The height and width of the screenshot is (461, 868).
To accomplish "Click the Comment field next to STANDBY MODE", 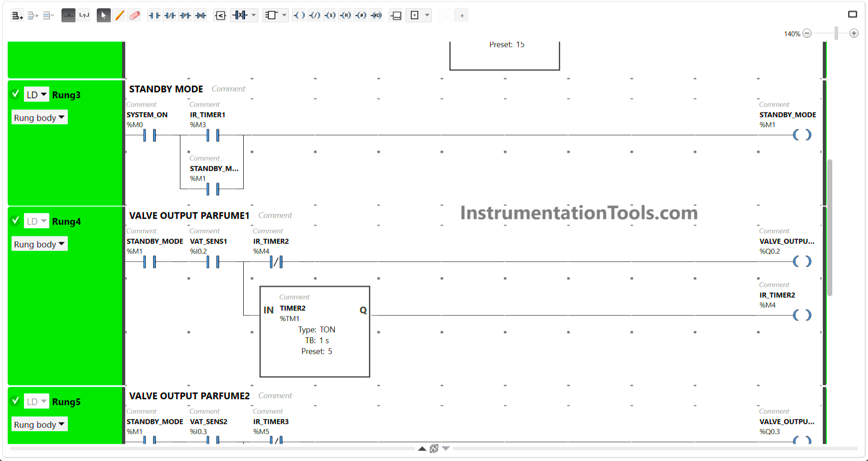I will pos(228,89).
